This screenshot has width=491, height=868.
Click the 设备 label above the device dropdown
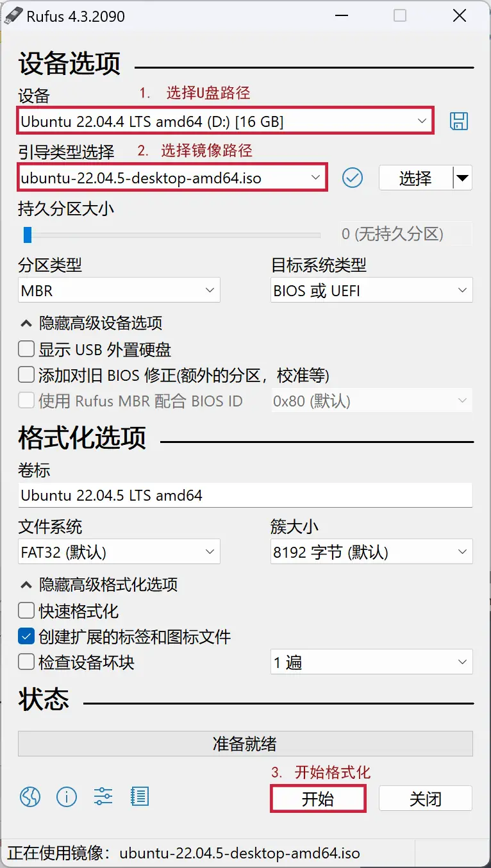pos(34,97)
